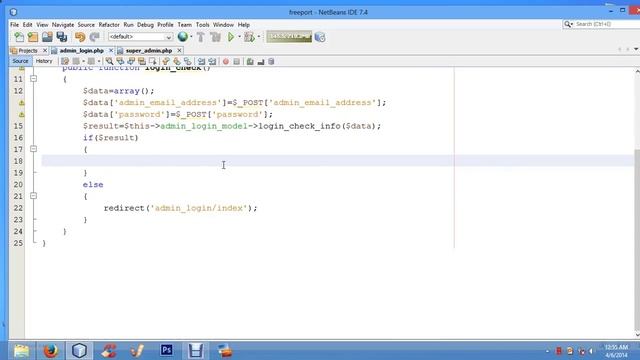The height and width of the screenshot is (360, 640).
Task: Switch to the super_admin.php tab
Action: tap(149, 51)
